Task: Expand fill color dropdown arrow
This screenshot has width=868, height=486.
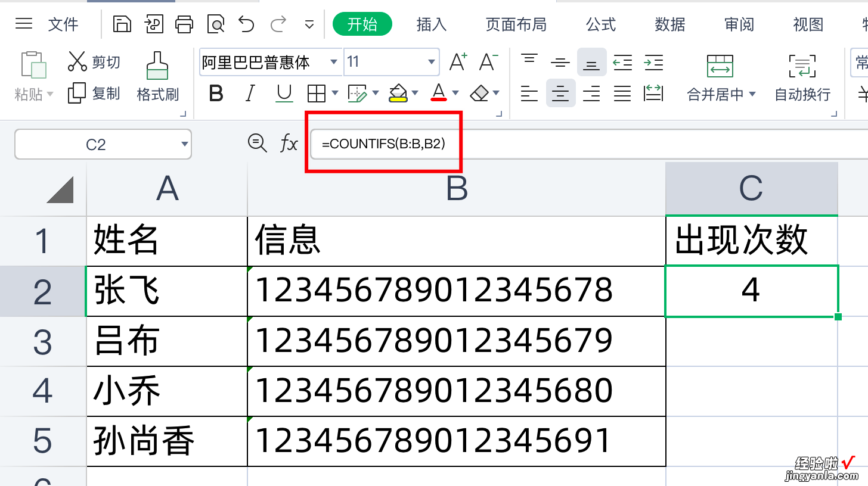Action: (415, 93)
